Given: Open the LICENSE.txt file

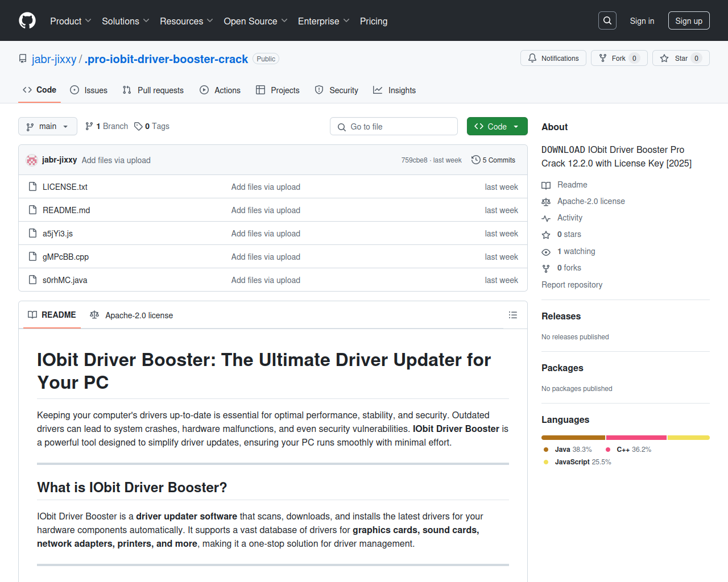Looking at the screenshot, I should pos(65,186).
